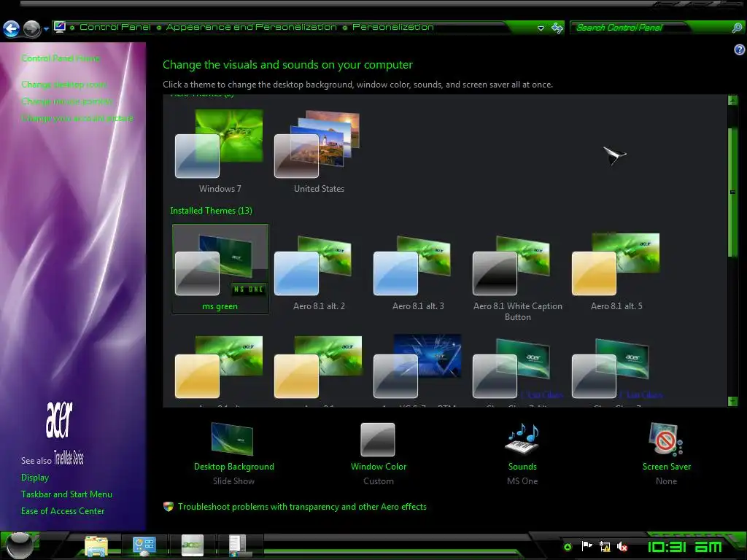
Task: Click the grey Forward navigation button
Action: click(31, 28)
